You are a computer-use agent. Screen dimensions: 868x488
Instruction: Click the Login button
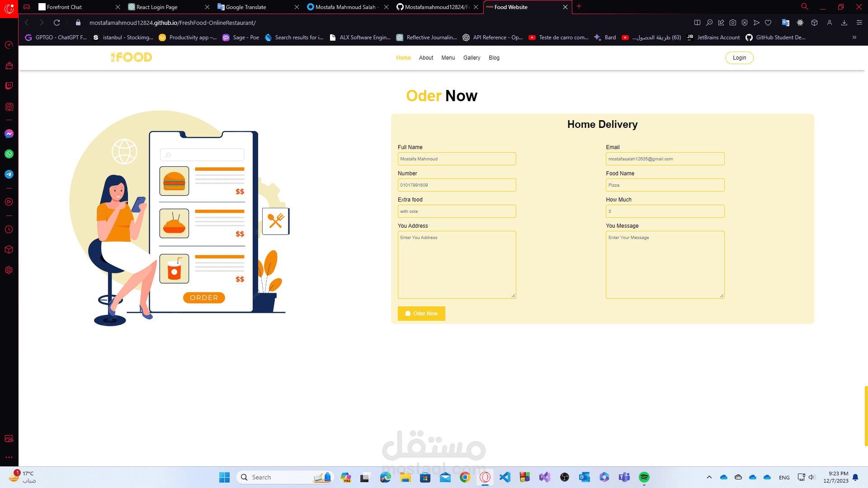tap(739, 58)
